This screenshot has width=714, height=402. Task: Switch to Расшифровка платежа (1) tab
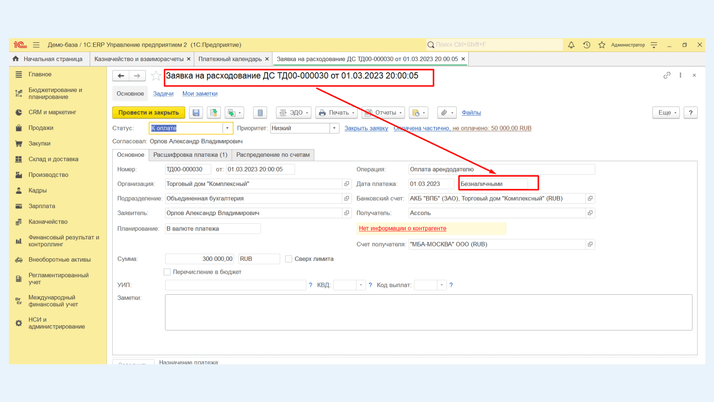pos(190,155)
